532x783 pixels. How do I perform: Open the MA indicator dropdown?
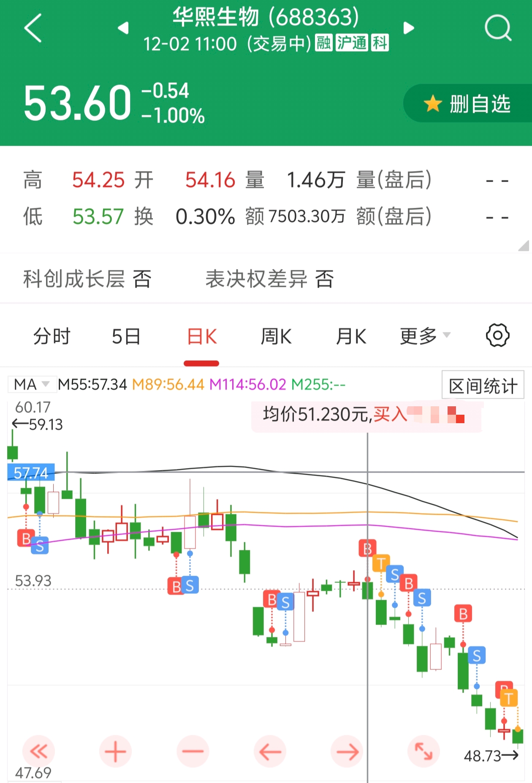pyautogui.click(x=32, y=384)
